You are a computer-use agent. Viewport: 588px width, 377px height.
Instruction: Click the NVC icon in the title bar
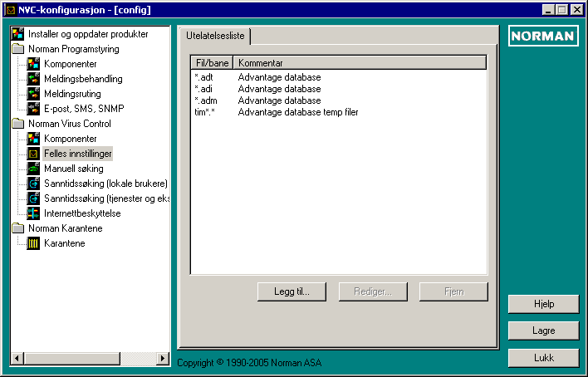pos(11,10)
